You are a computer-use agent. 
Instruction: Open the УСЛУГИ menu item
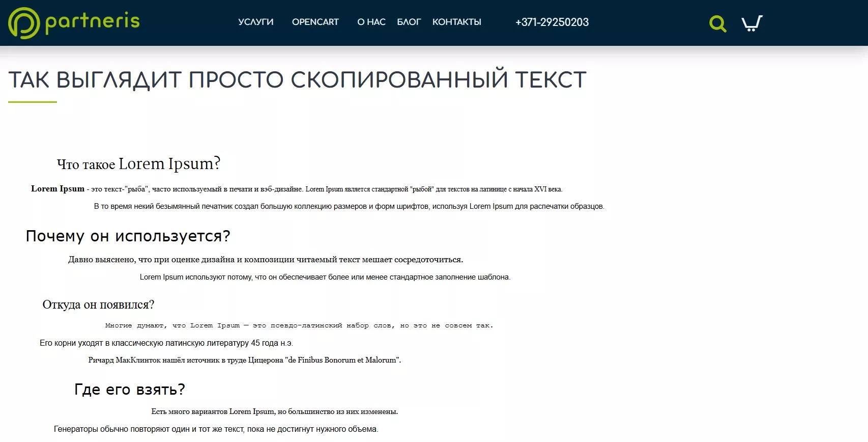255,22
